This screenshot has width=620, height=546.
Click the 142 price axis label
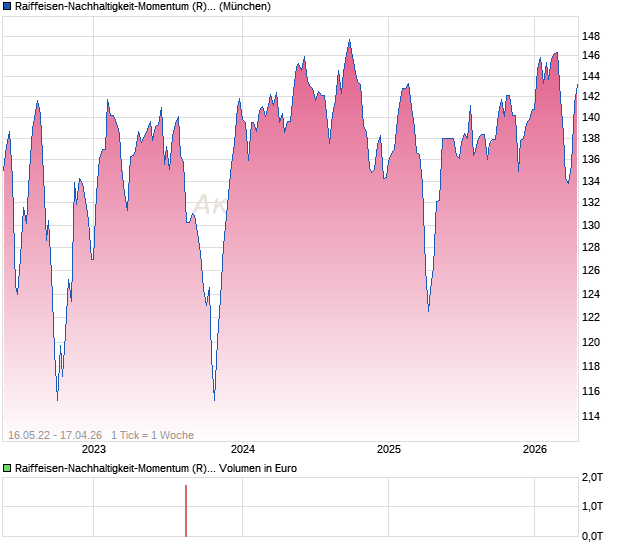(591, 96)
